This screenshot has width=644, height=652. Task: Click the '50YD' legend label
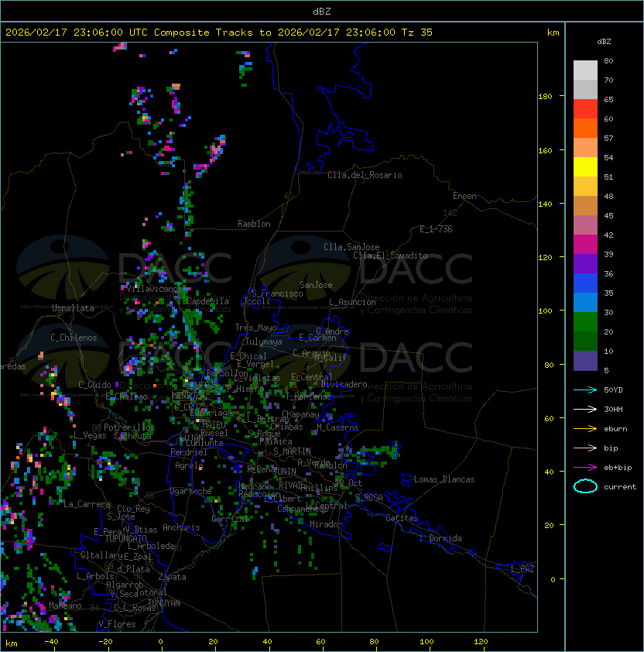pos(613,389)
